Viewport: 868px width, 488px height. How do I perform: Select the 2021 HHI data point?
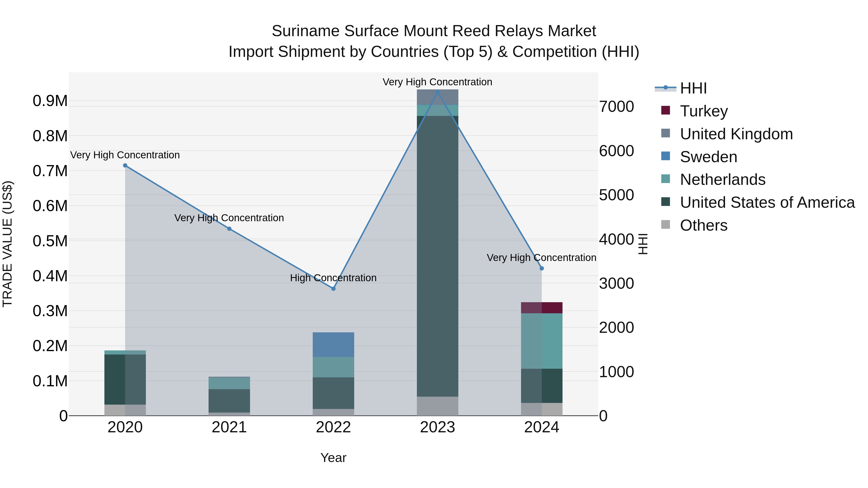pyautogui.click(x=229, y=229)
